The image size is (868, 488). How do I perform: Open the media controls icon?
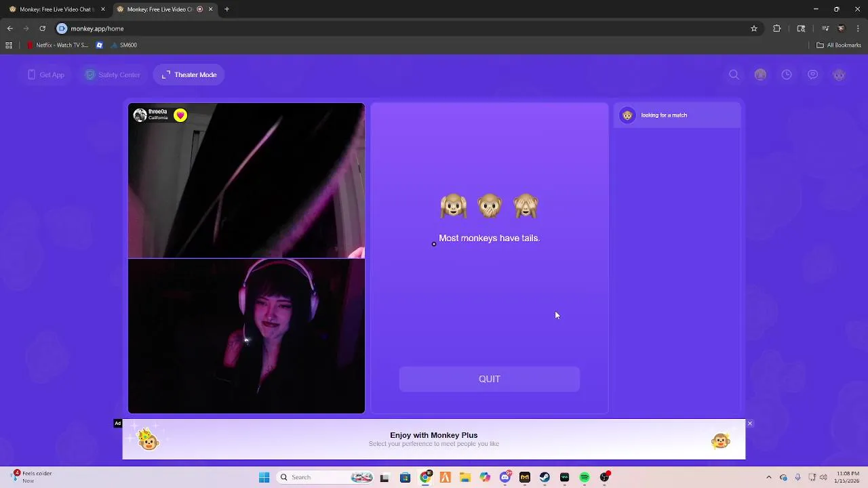tap(825, 28)
